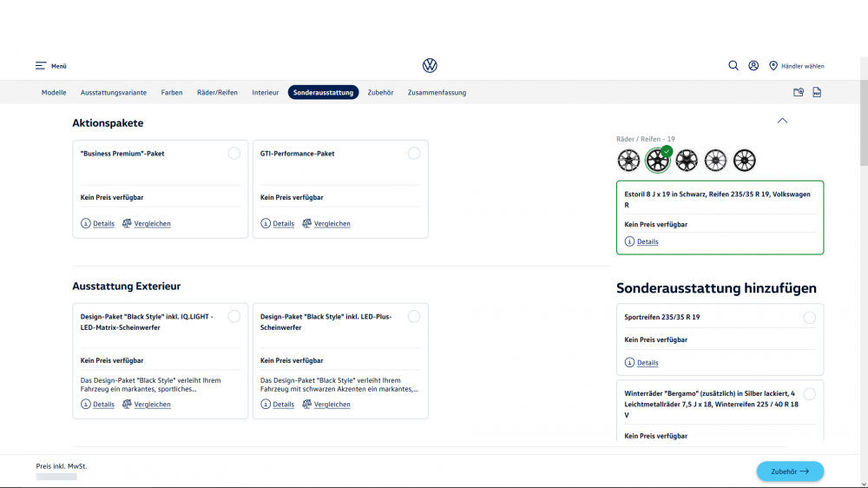This screenshot has width=868, height=488.
Task: Open Details link in Estoril wheel card
Action: point(648,241)
